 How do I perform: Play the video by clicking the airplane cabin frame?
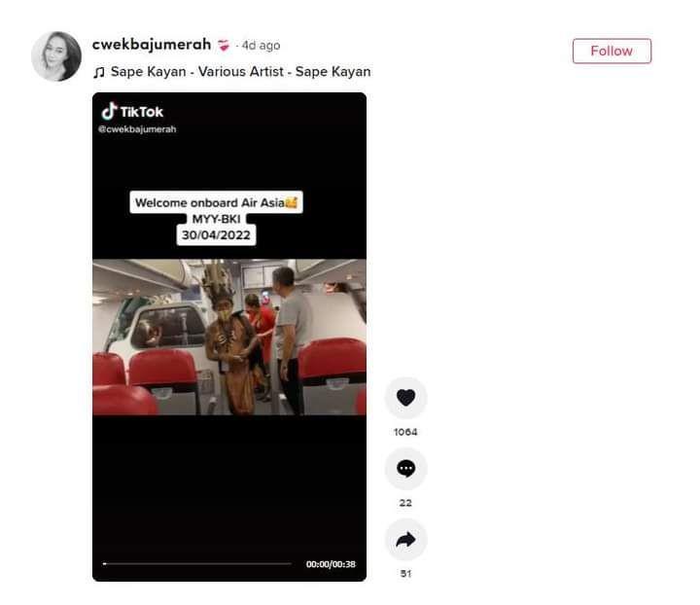[x=229, y=338]
